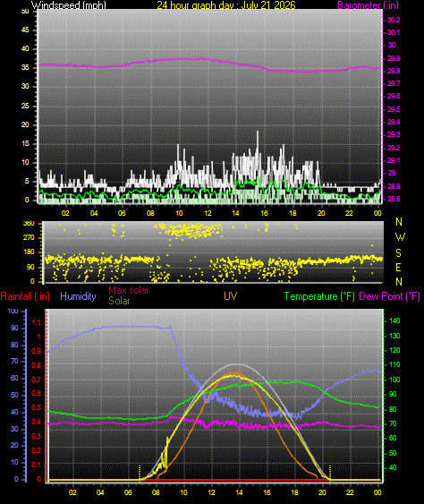Click the '28.9' barometer axis value

click(394, 186)
